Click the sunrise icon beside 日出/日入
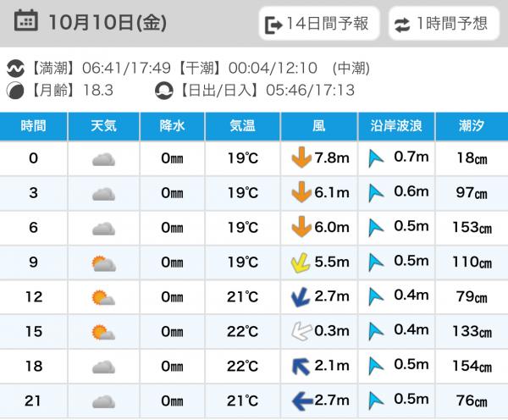508x420 pixels. coord(164,90)
